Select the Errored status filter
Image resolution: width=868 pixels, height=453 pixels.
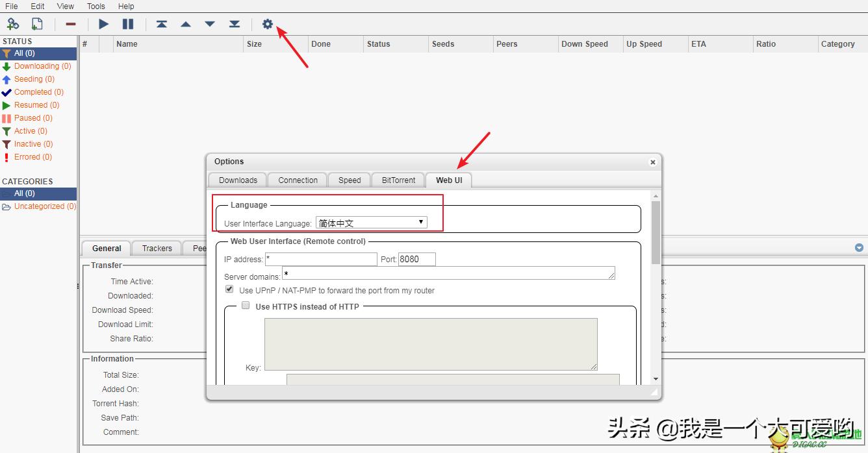point(31,156)
